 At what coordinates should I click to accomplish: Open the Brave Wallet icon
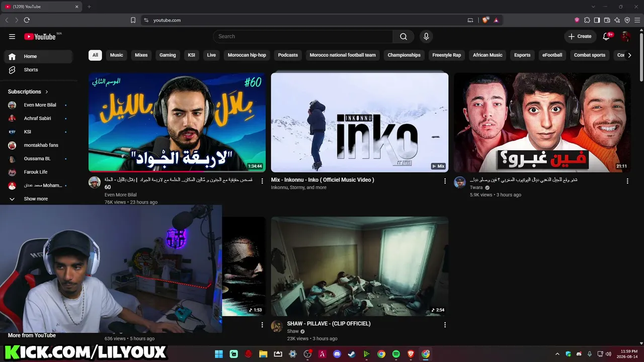point(607,20)
